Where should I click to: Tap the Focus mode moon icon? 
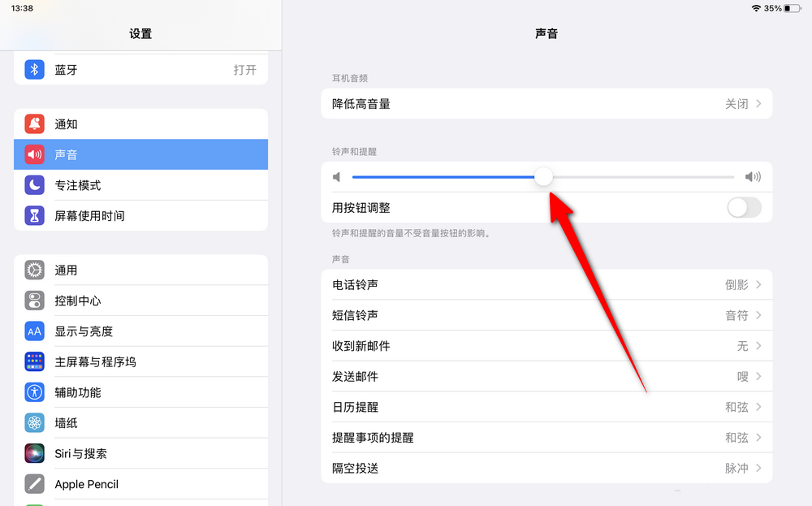[x=34, y=185]
